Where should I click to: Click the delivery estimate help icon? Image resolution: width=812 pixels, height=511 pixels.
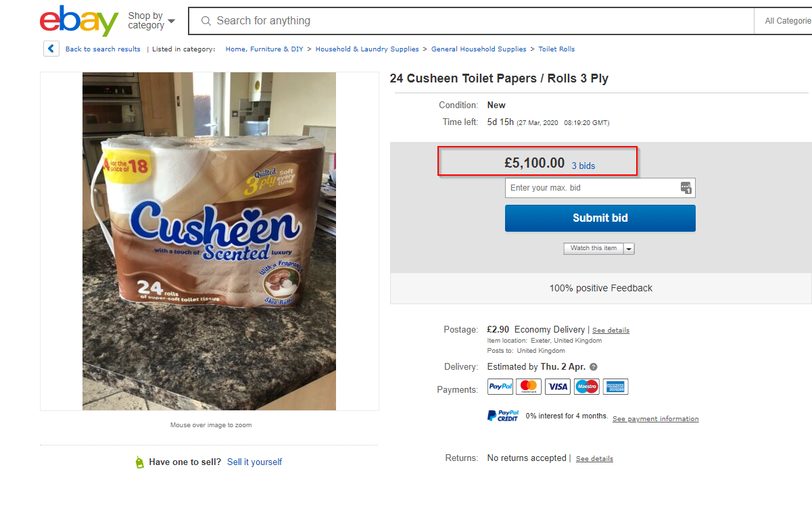[594, 367]
